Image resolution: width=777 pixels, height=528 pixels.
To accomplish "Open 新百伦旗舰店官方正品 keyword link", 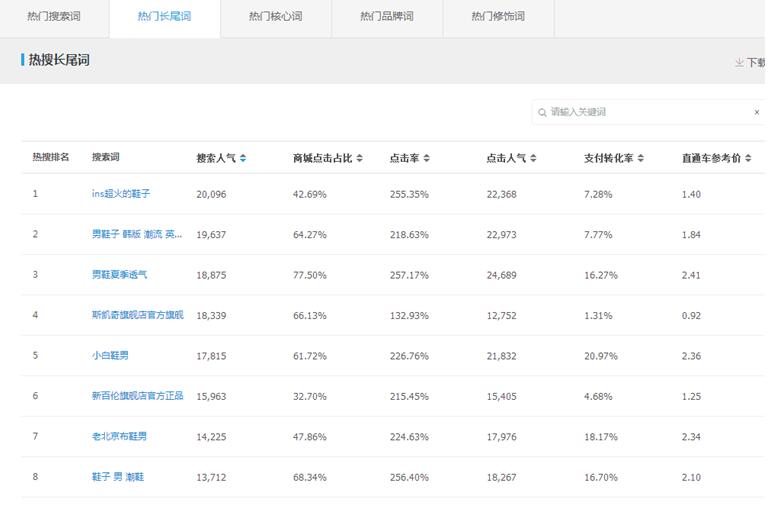I will pyautogui.click(x=137, y=396).
